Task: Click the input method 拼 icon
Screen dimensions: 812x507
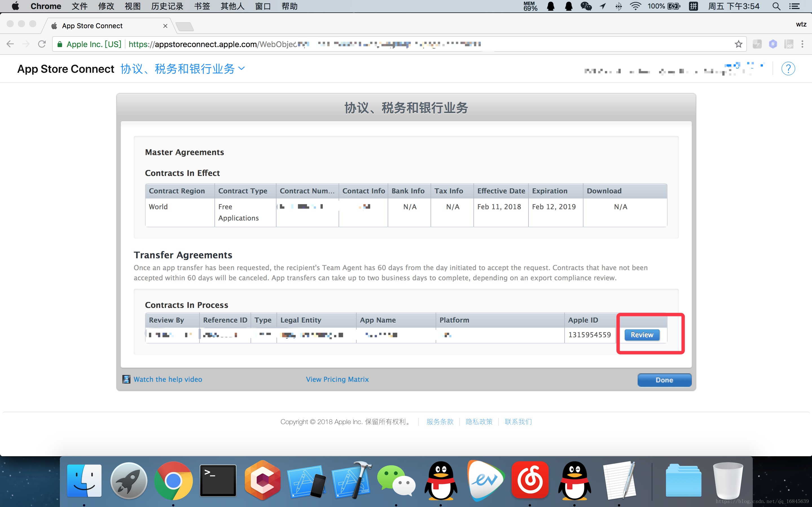Action: coord(693,6)
